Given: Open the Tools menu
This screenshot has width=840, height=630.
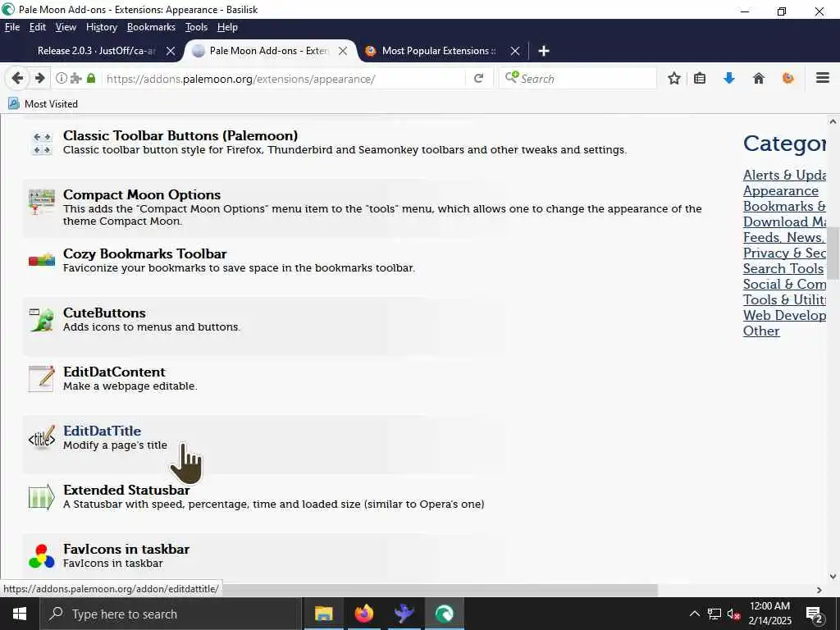Looking at the screenshot, I should click(x=196, y=27).
